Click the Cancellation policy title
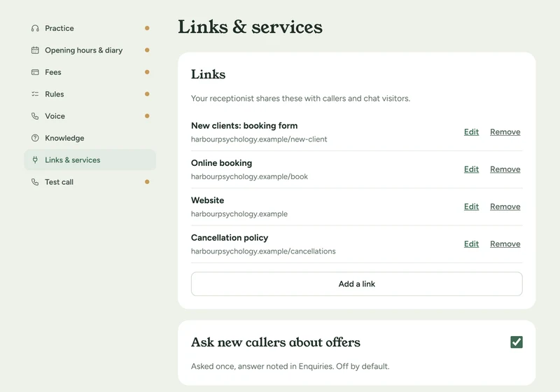This screenshot has height=392, width=560. pyautogui.click(x=230, y=238)
